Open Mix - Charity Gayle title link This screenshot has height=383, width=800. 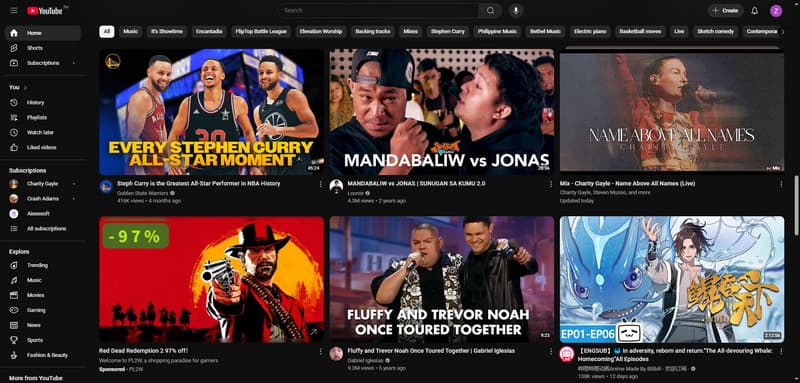(x=627, y=184)
